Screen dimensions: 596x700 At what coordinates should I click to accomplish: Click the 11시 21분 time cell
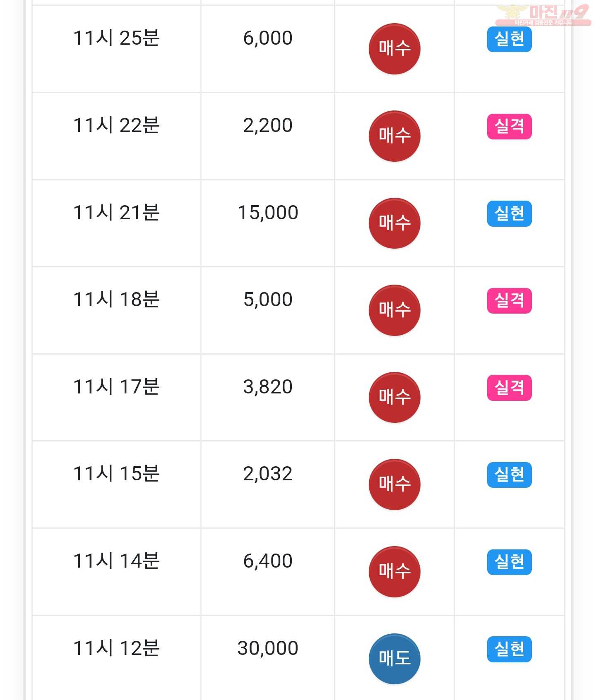pyautogui.click(x=116, y=223)
